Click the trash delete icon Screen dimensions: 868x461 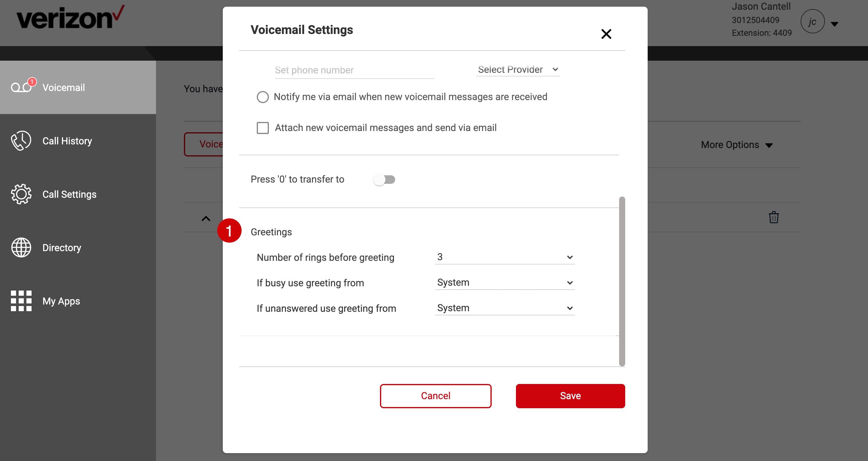(774, 217)
